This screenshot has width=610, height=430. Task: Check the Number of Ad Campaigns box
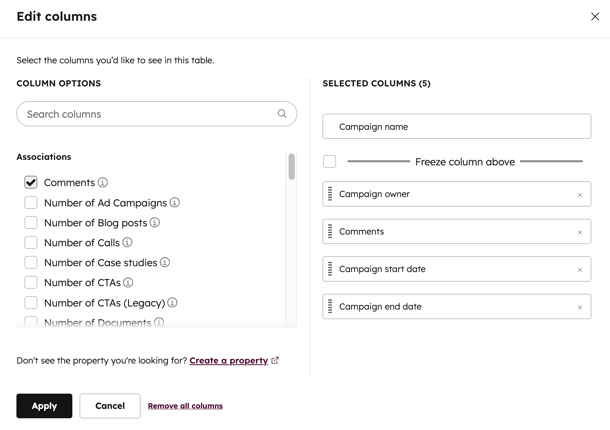pyautogui.click(x=31, y=203)
